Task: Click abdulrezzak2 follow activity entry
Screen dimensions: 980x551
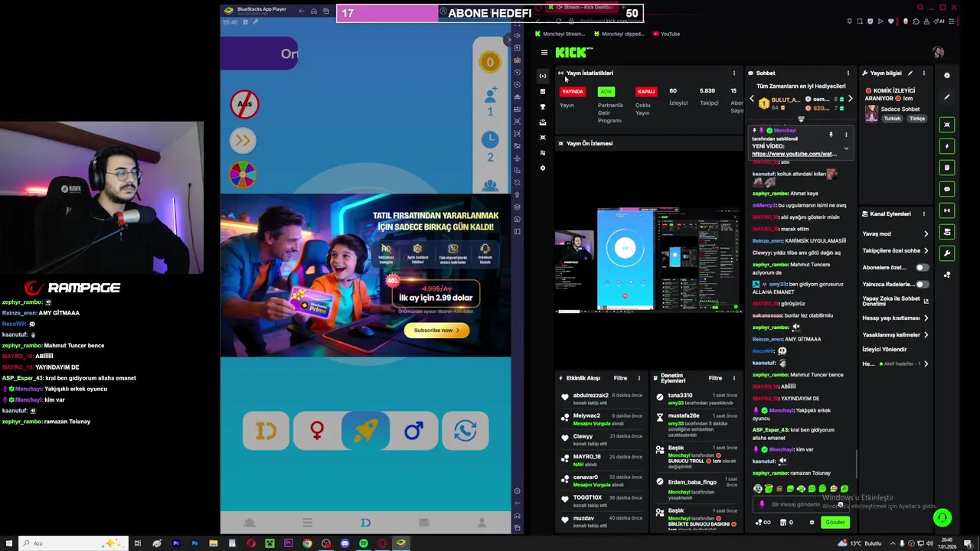Action: (x=601, y=399)
